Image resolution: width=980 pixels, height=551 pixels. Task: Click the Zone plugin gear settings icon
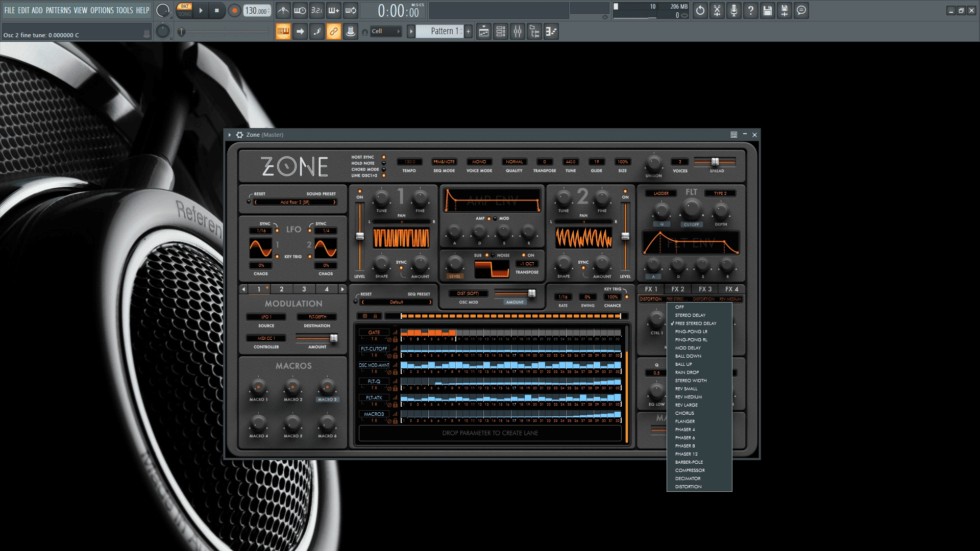239,135
